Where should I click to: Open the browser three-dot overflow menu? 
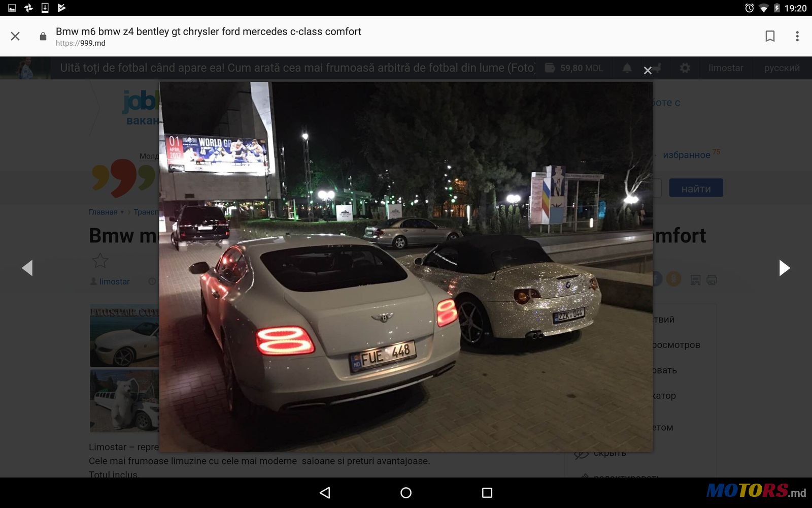point(797,36)
